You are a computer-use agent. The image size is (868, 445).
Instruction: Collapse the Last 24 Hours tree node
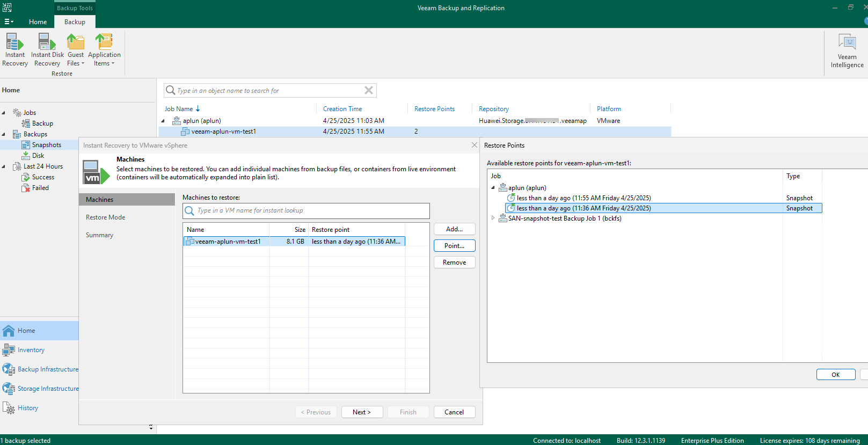(x=4, y=166)
